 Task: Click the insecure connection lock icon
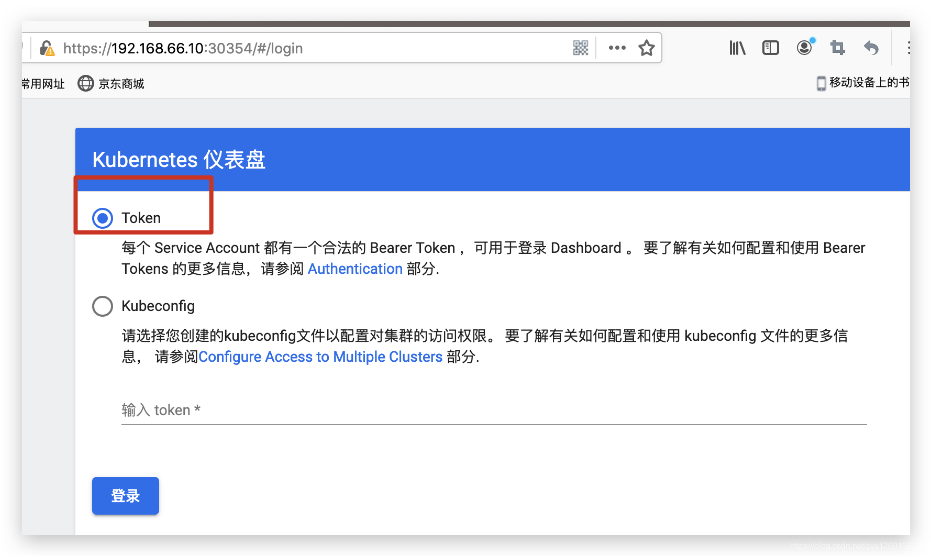(x=47, y=48)
